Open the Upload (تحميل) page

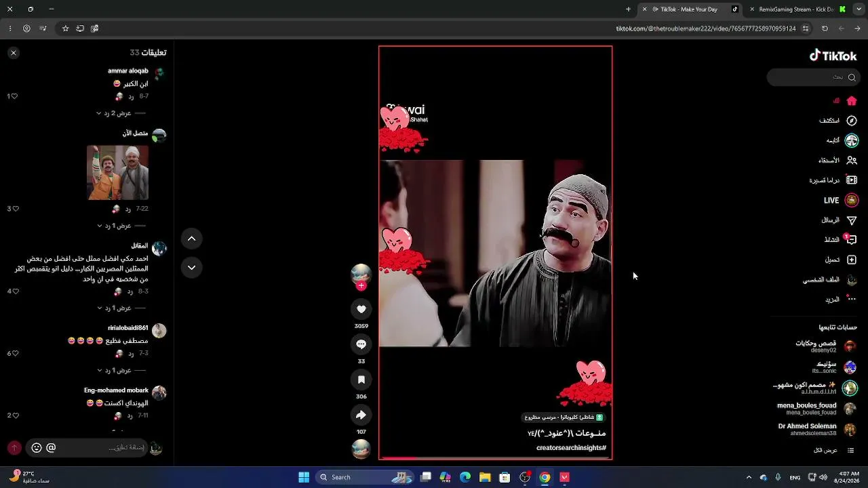(841, 260)
